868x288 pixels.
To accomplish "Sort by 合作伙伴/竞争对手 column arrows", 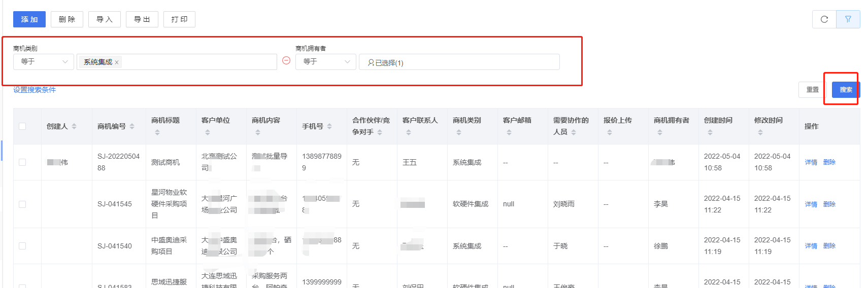I will pos(380,132).
